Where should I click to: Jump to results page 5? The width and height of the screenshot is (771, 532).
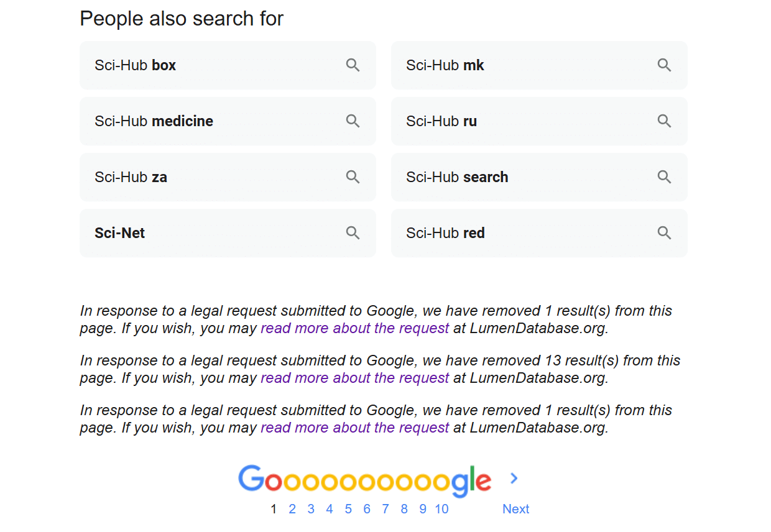(x=348, y=509)
